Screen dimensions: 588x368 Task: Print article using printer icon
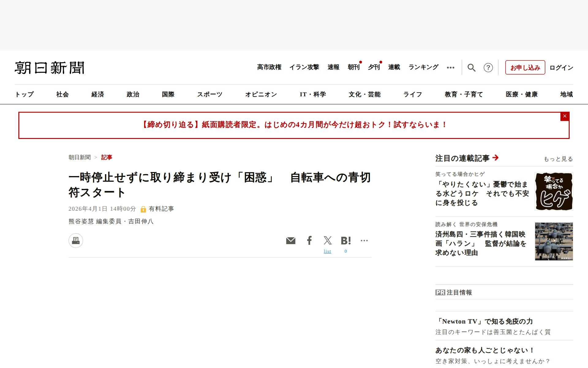pyautogui.click(x=76, y=240)
